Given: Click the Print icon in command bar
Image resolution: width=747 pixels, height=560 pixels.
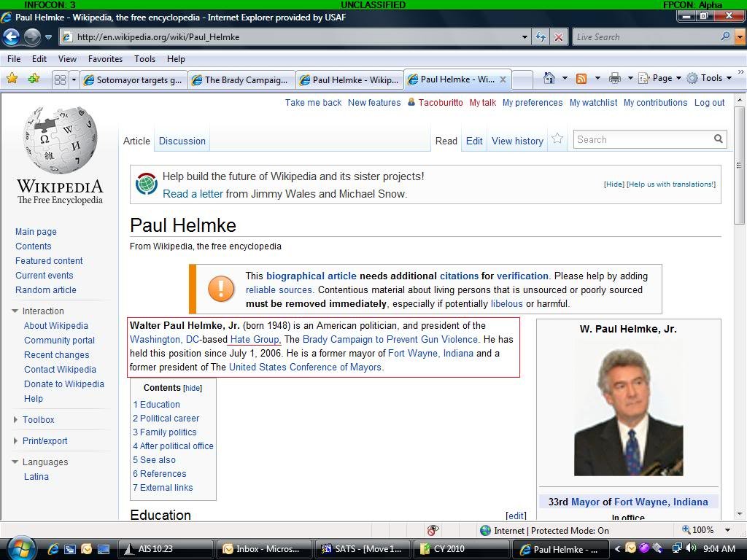Looking at the screenshot, I should pos(614,78).
